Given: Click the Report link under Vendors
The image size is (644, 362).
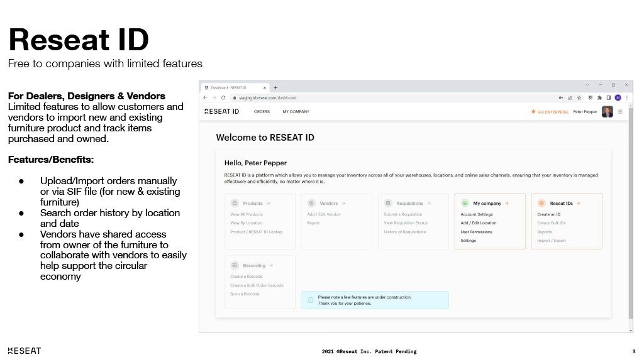Looking at the screenshot, I should click(x=313, y=223).
